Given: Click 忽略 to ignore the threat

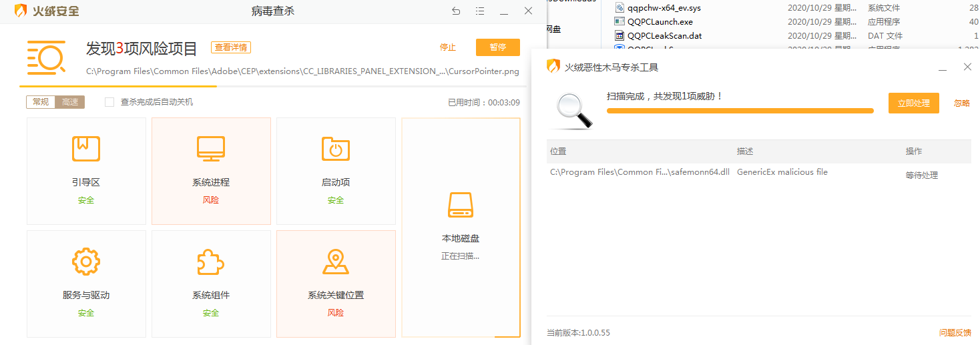Looking at the screenshot, I should pos(962,103).
